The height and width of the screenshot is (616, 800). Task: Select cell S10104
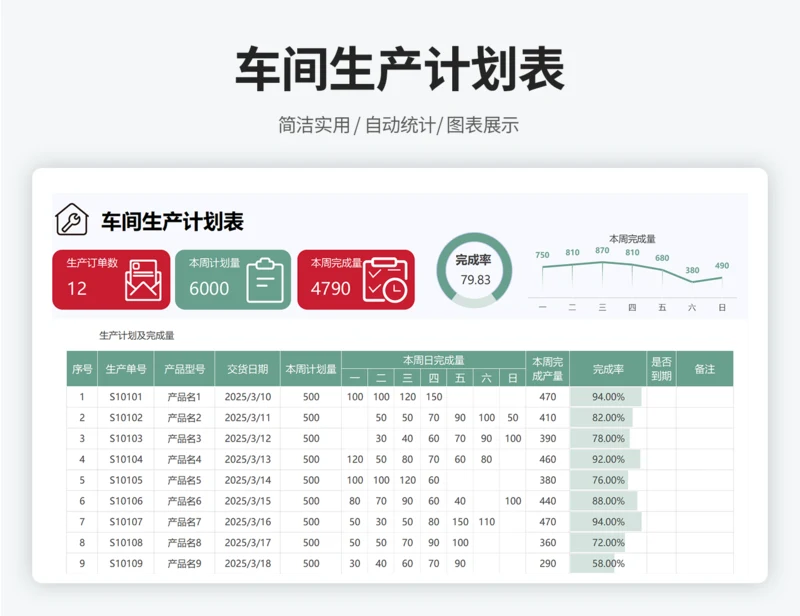[126, 459]
